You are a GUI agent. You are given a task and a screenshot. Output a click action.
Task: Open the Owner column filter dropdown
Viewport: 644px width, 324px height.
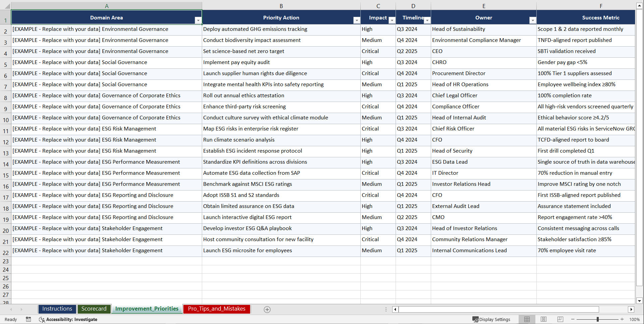coord(533,20)
